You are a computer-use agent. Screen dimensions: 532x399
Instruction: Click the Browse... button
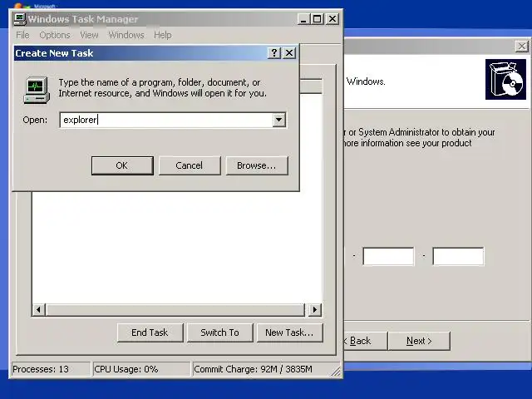tap(257, 165)
